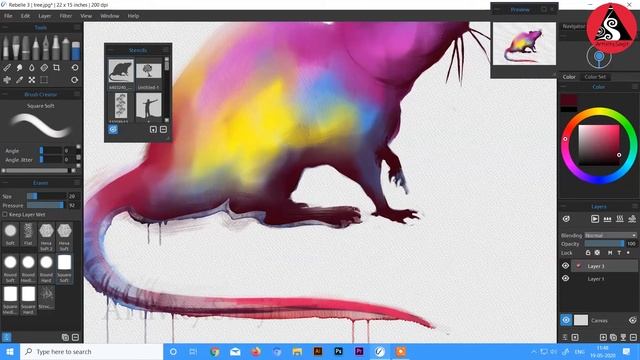Open the Tools panel menu

tap(77, 27)
